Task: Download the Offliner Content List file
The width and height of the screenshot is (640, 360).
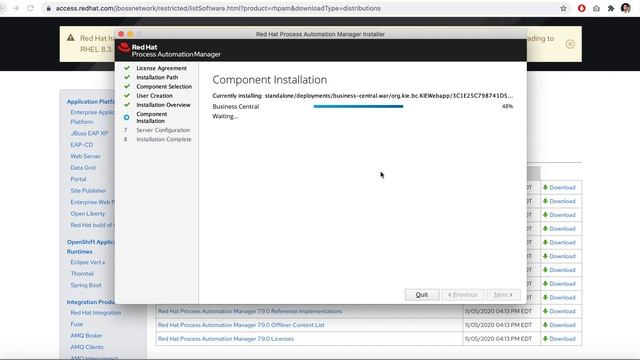Action: (x=562, y=325)
